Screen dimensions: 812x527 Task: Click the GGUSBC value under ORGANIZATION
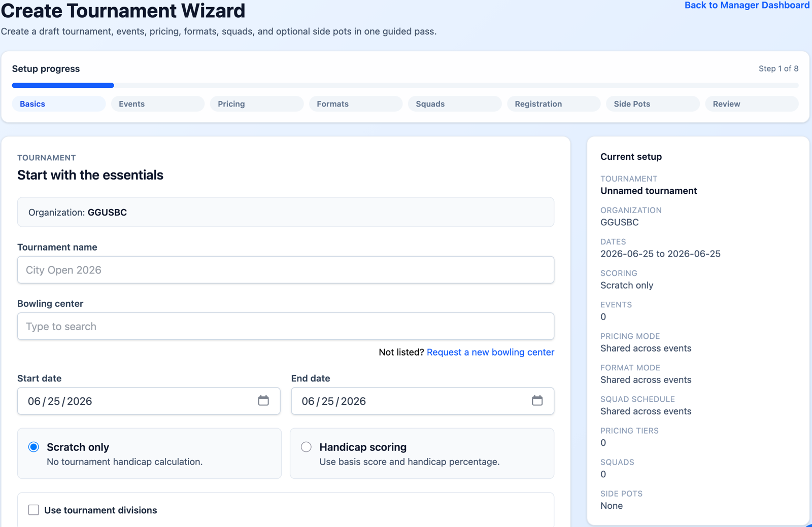click(x=619, y=222)
